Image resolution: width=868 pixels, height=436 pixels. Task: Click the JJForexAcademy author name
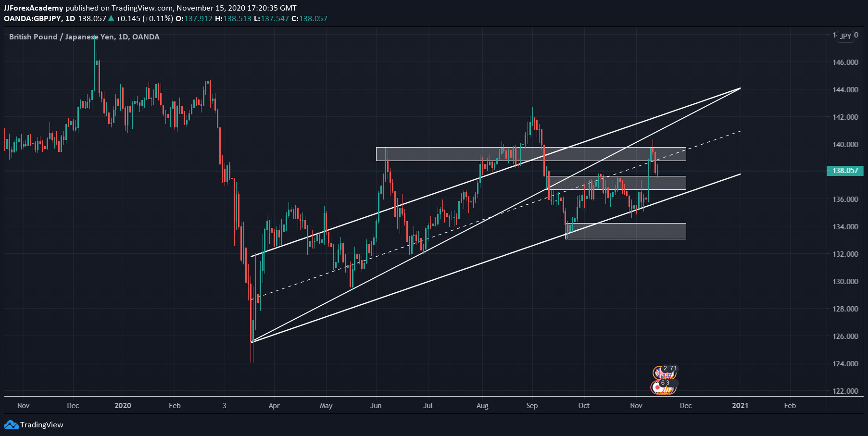(x=34, y=8)
